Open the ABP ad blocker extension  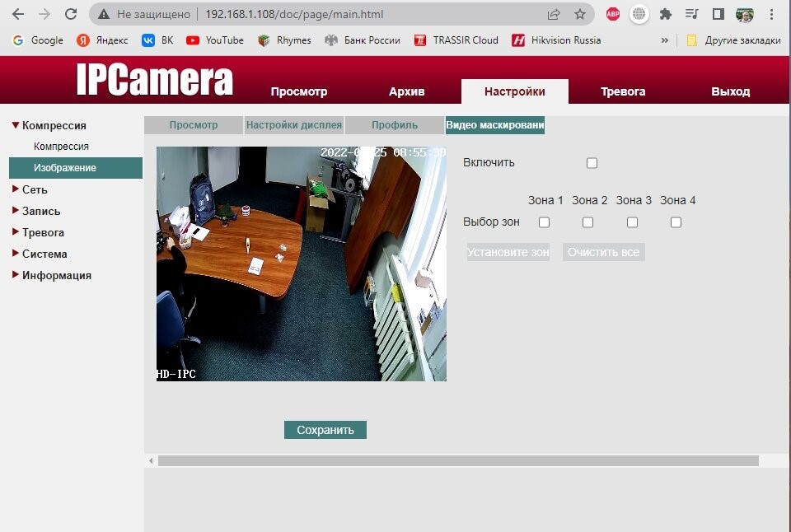pos(613,14)
